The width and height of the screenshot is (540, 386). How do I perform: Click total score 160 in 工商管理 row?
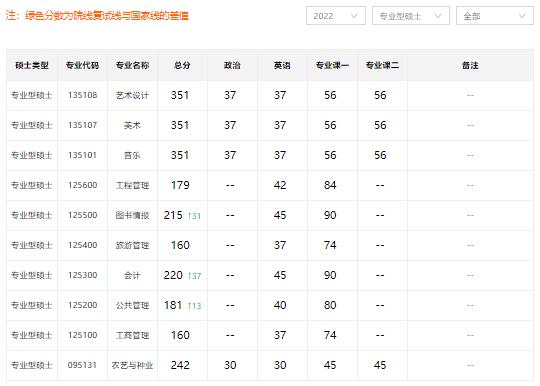tap(180, 335)
